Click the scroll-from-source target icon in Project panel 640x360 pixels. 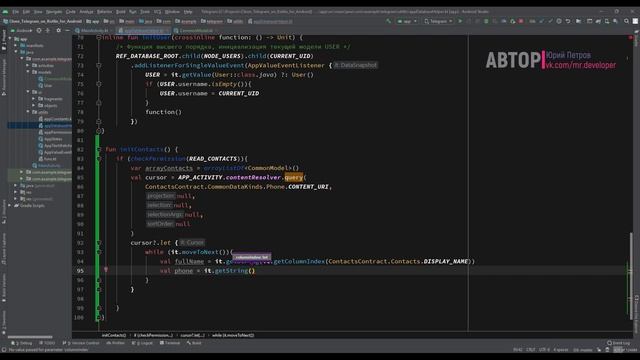click(x=39, y=30)
